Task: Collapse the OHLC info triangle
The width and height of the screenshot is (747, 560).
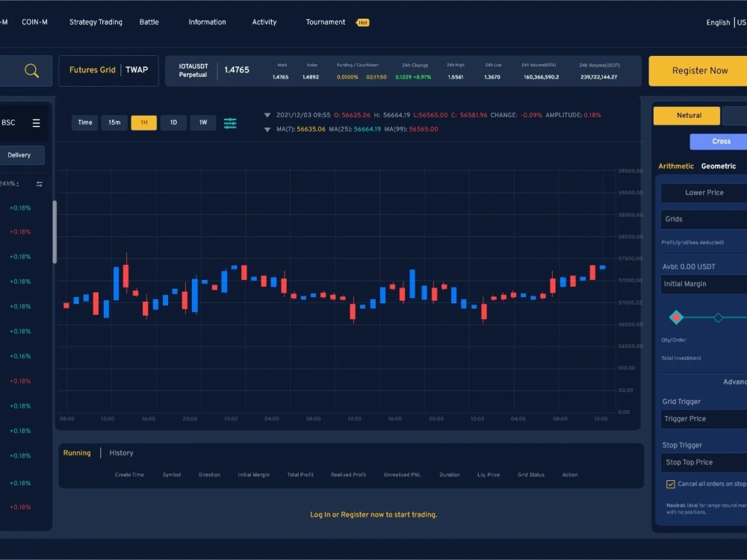Action: [267, 115]
